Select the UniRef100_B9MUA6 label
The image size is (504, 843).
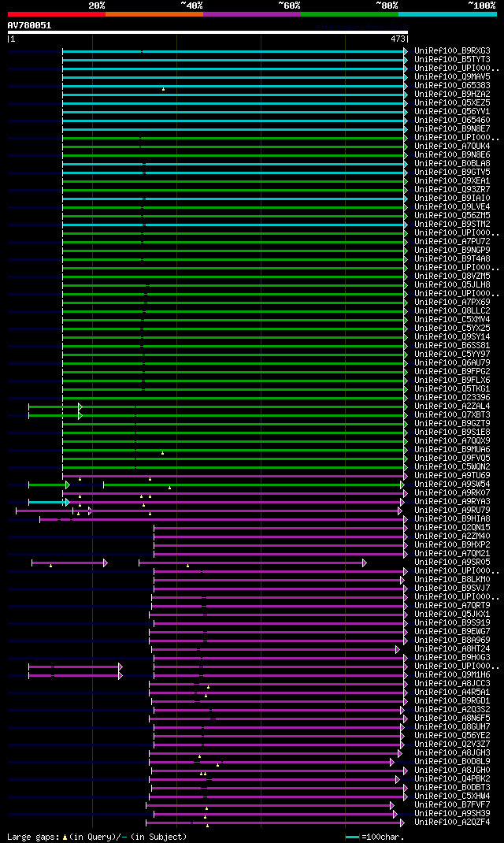(x=452, y=449)
